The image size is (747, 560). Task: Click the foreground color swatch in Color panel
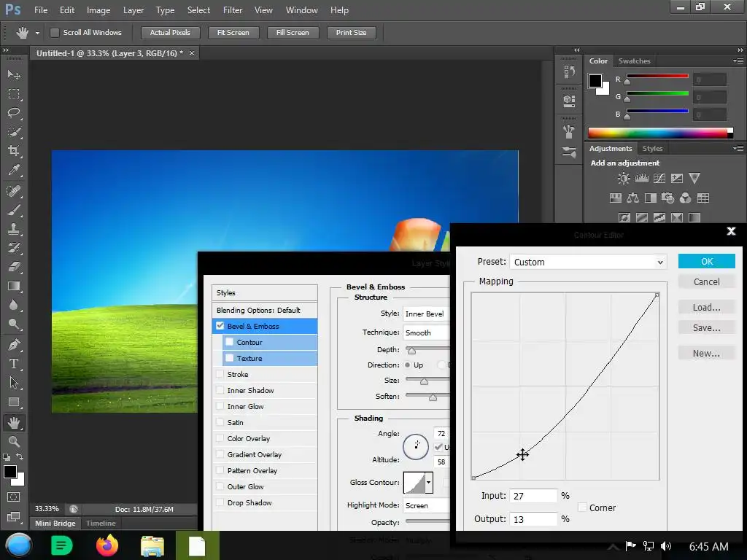click(595, 81)
